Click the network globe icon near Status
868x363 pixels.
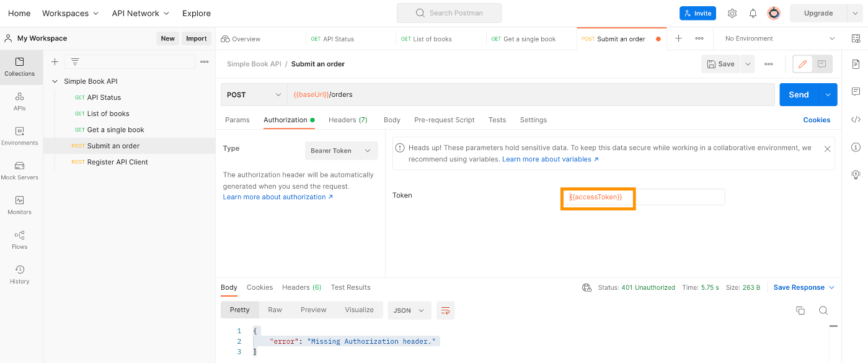[x=587, y=287]
